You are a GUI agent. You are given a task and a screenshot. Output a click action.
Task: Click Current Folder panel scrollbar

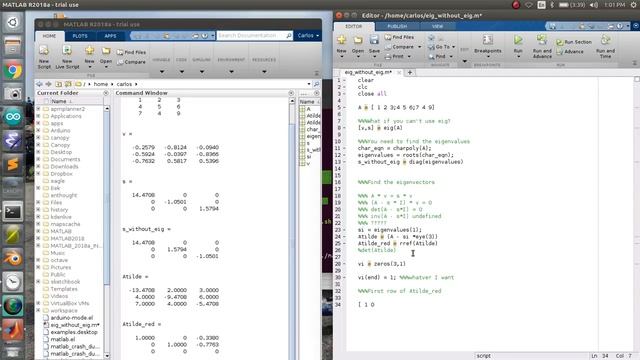point(107,196)
